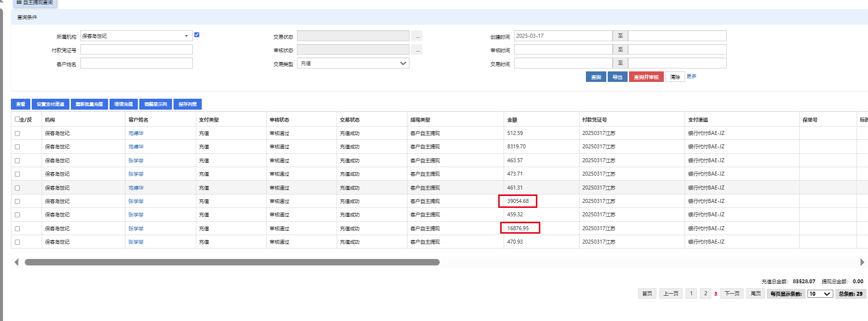868x321 pixels.
Task: Open customer link 张学举 in 463.57 row
Action: 136,161
